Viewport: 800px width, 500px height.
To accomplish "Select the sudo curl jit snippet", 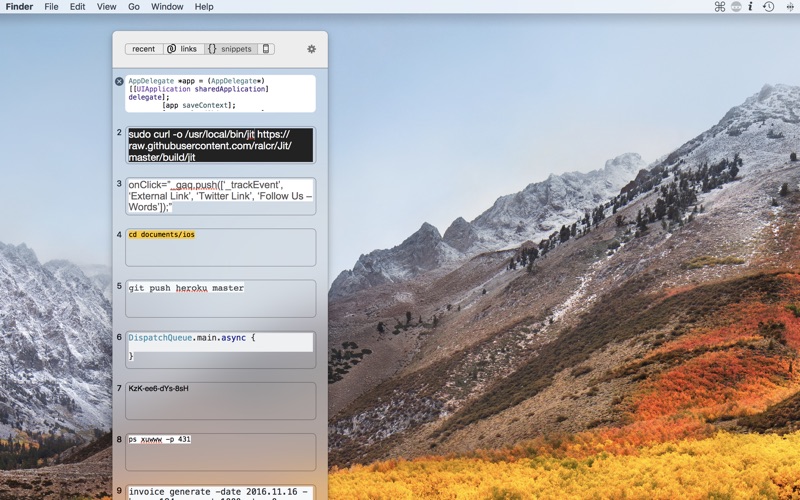I will click(220, 145).
